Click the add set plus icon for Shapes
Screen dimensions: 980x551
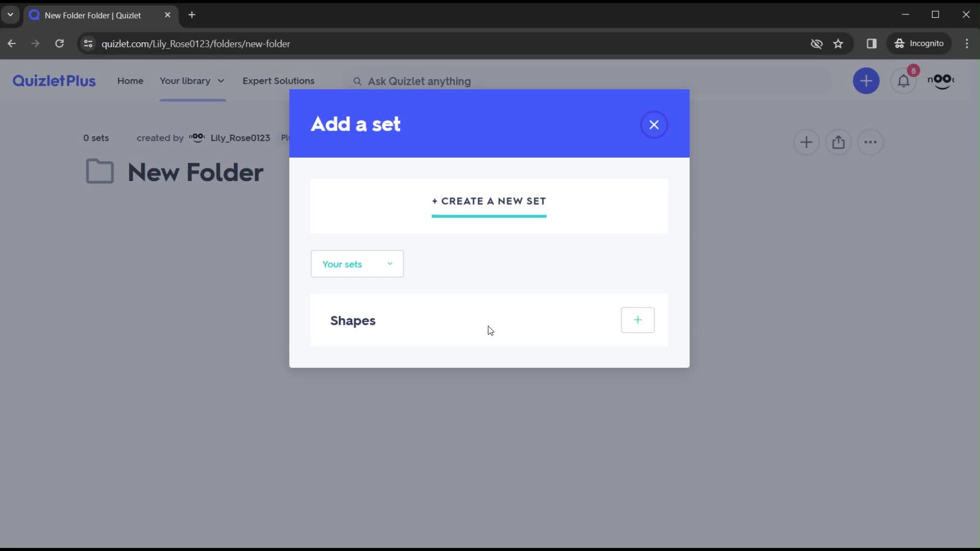[x=638, y=320]
